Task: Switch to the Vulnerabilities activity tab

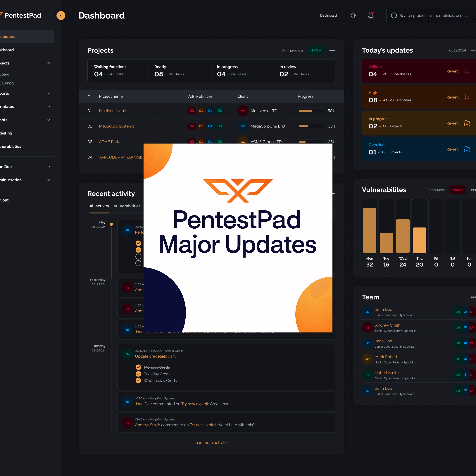Action: pos(127,206)
